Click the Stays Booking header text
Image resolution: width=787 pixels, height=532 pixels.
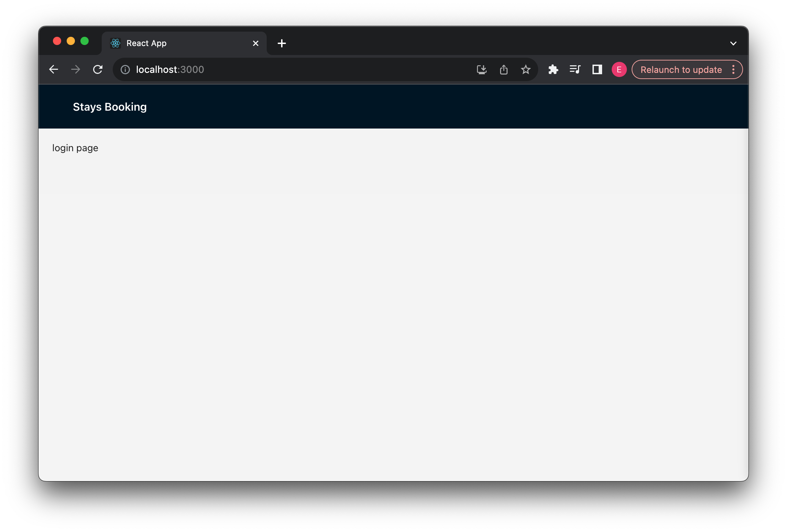click(109, 107)
